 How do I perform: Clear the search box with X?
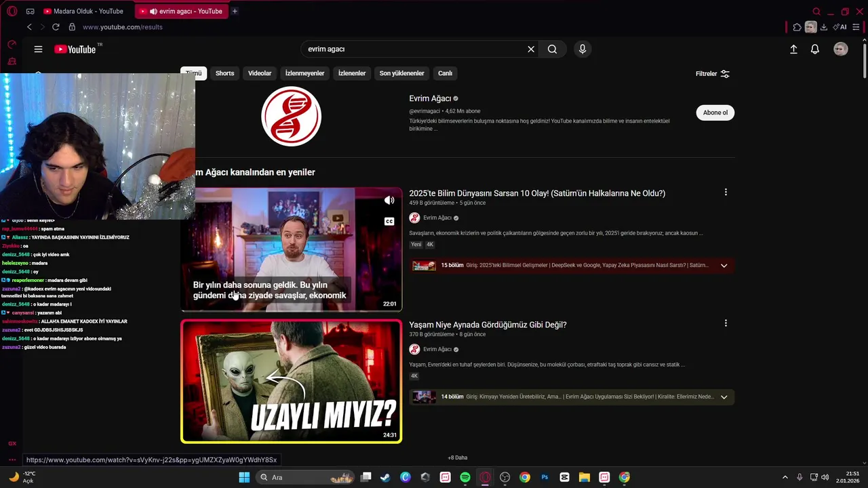click(x=531, y=49)
